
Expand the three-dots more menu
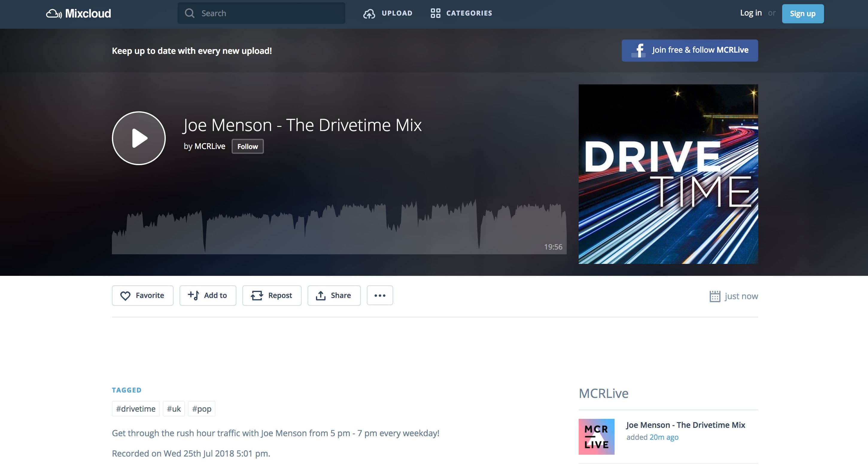coord(380,296)
